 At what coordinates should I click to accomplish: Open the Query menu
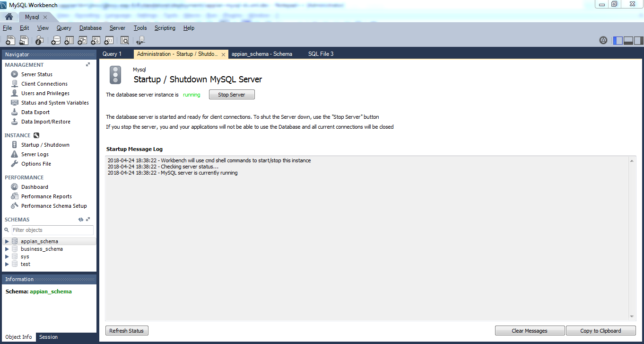64,28
